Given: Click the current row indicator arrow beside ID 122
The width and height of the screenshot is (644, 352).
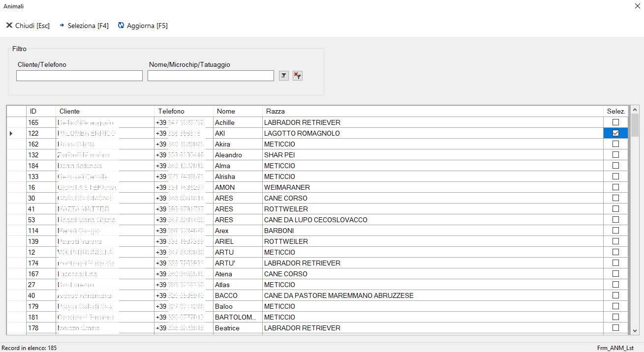Looking at the screenshot, I should pos(12,133).
